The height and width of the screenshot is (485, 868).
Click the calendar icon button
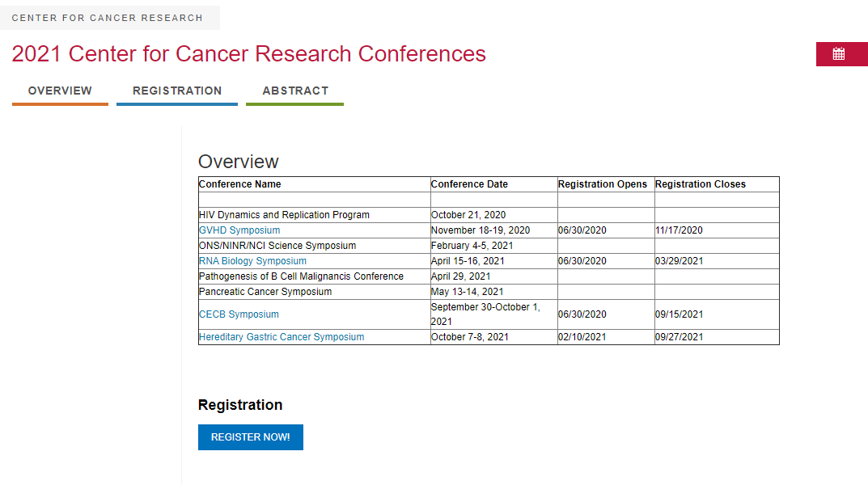(839, 54)
